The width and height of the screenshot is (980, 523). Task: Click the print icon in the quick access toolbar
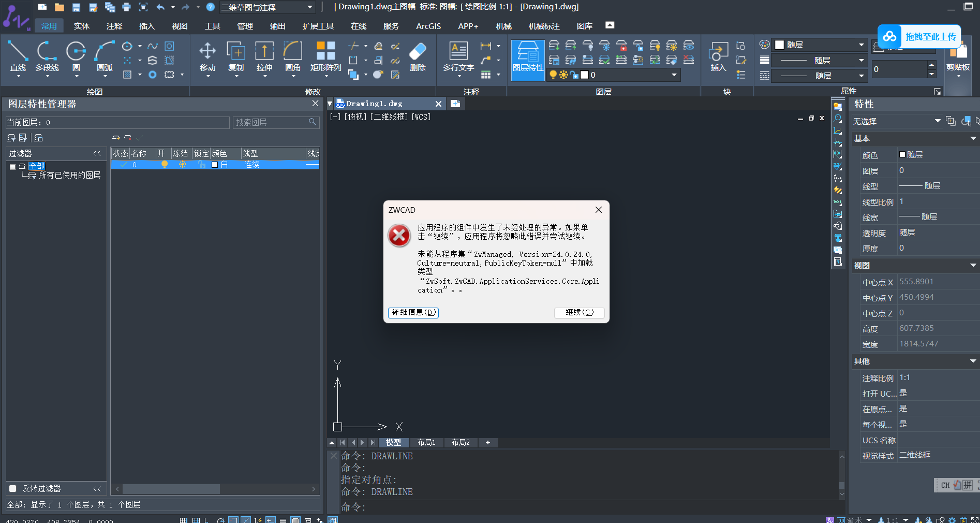click(x=126, y=7)
